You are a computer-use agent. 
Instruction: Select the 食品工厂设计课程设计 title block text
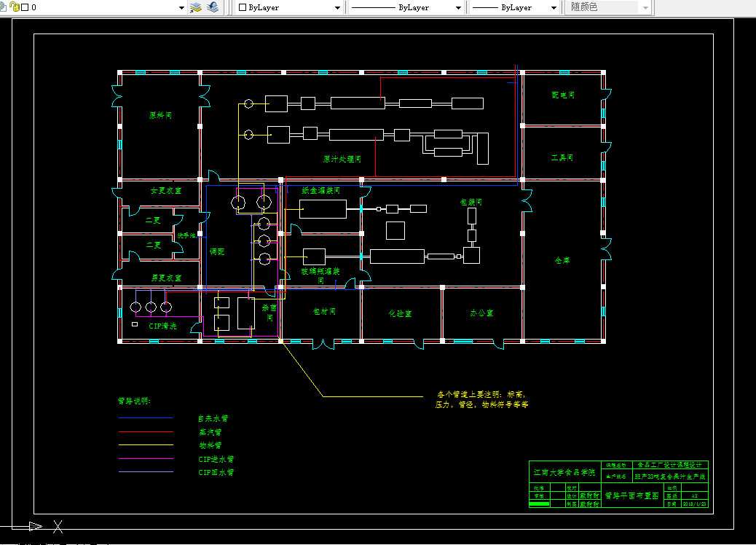(670, 465)
